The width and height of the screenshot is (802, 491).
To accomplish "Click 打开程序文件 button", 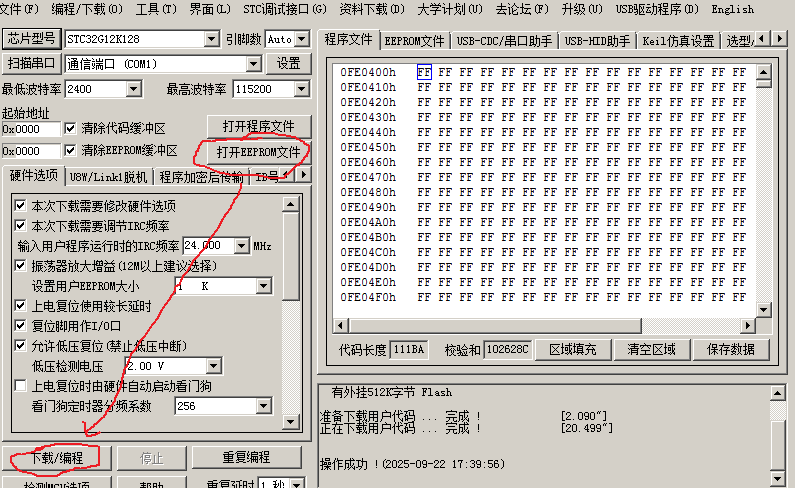I will point(258,126).
